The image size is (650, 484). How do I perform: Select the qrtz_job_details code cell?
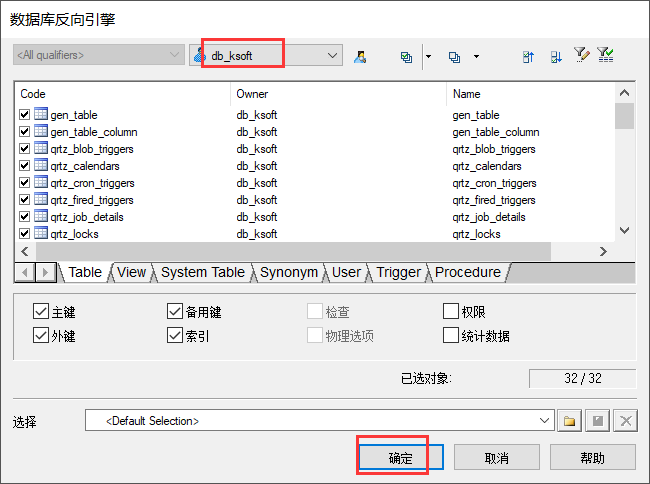tap(87, 217)
